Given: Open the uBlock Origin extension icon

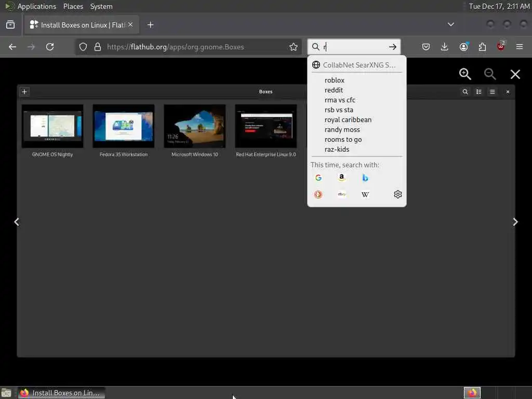Looking at the screenshot, I should (501, 47).
